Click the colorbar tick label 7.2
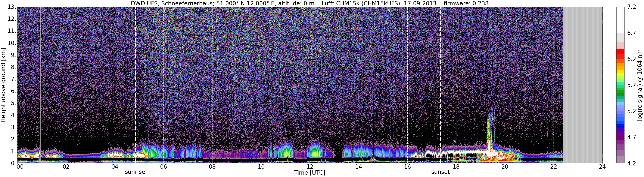Image resolution: width=644 pixels, height=177 pixels. pyautogui.click(x=632, y=7)
